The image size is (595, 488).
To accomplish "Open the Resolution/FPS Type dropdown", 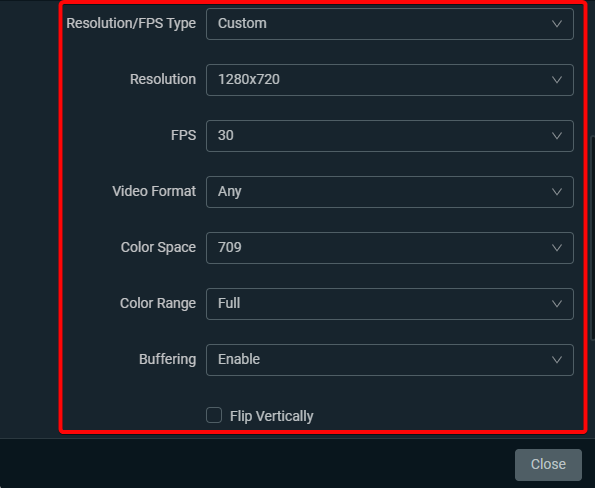I will tap(390, 24).
